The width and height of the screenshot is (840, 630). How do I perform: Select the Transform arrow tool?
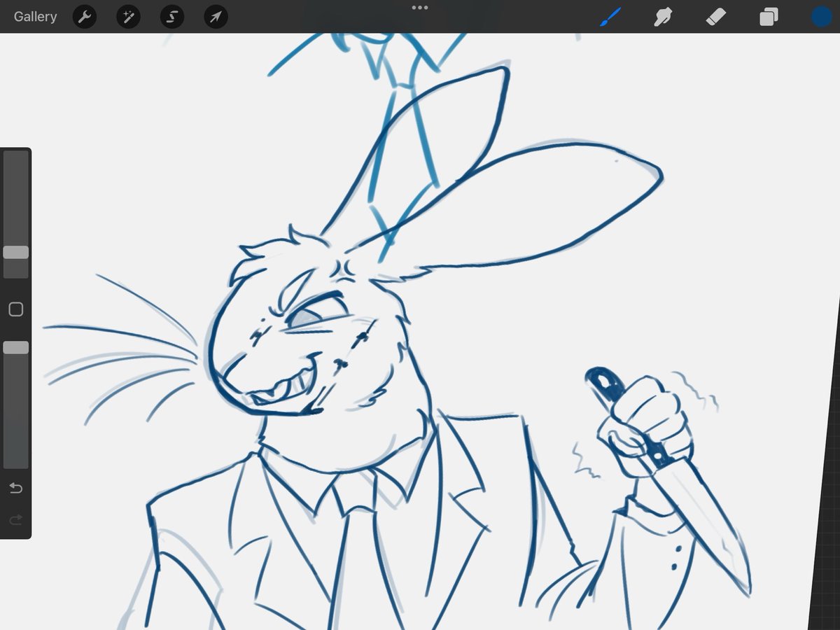click(x=214, y=17)
